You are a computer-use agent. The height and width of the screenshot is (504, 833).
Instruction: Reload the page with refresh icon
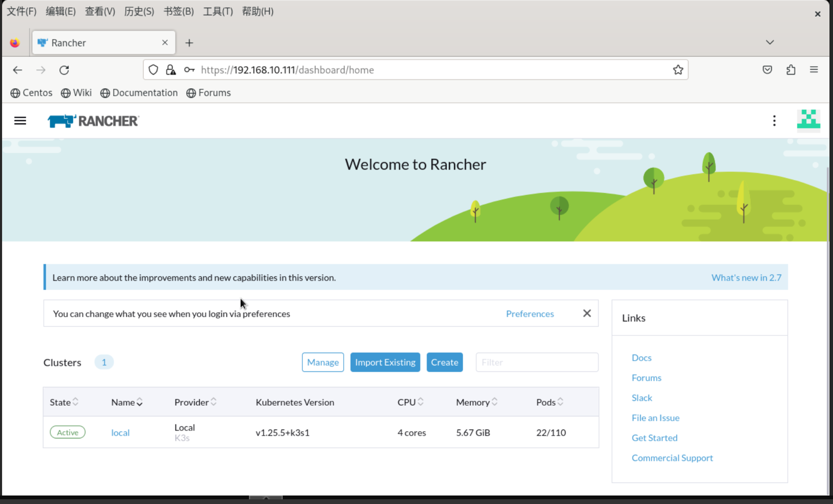[64, 70]
